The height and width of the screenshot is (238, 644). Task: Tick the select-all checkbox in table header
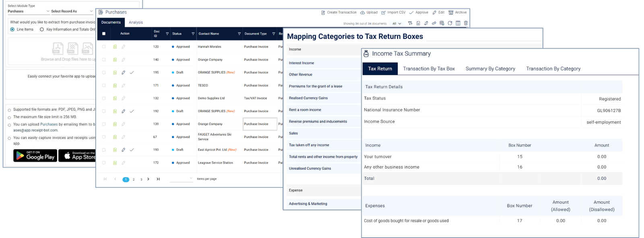[104, 34]
